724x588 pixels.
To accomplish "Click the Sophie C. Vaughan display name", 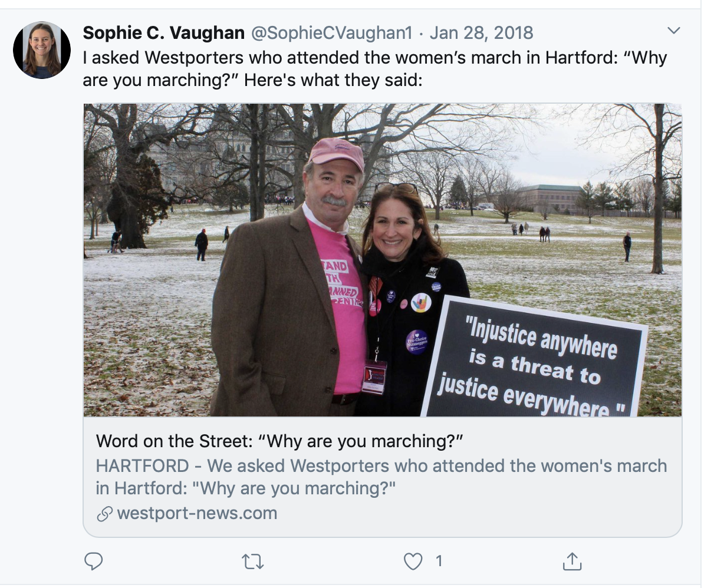I will pyautogui.click(x=163, y=33).
